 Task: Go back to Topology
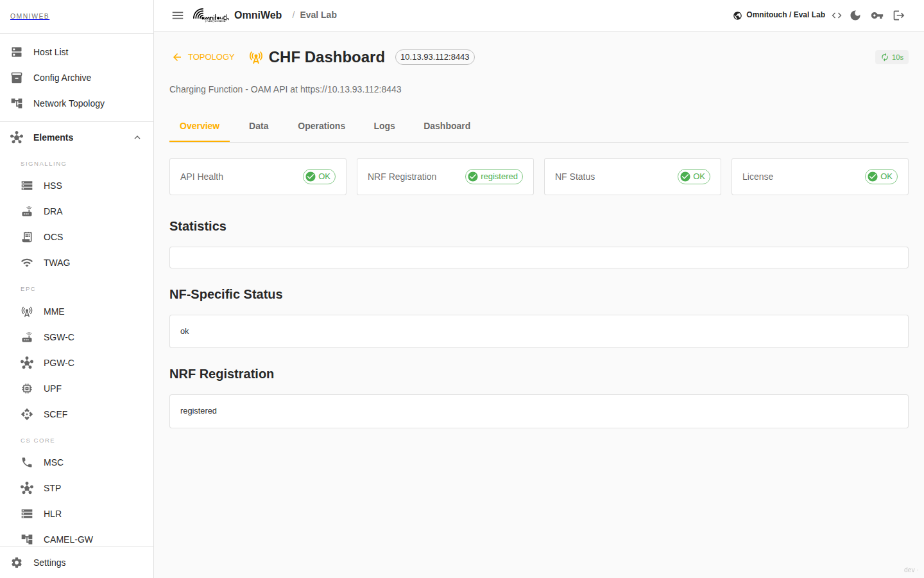point(203,57)
